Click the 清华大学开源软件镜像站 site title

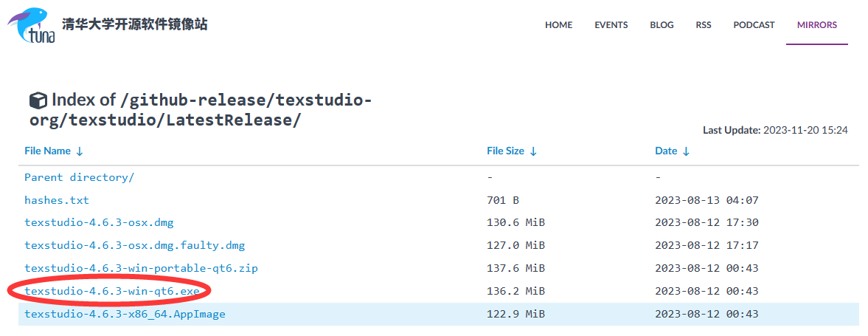[x=134, y=24]
